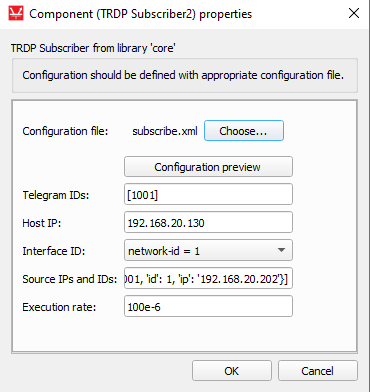Open file chooser with Choose... button
The width and height of the screenshot is (370, 392).
pos(244,131)
